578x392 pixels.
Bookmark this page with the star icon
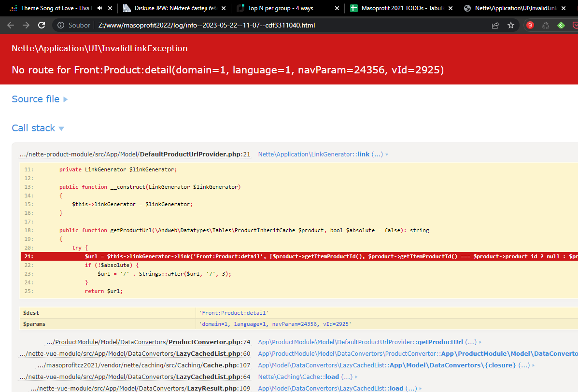tap(511, 25)
